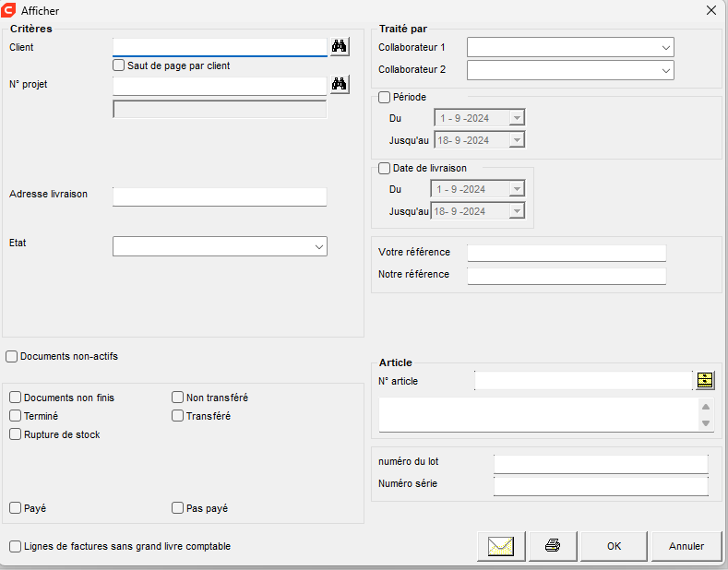
Task: Click the numéro du lot field
Action: click(x=601, y=464)
